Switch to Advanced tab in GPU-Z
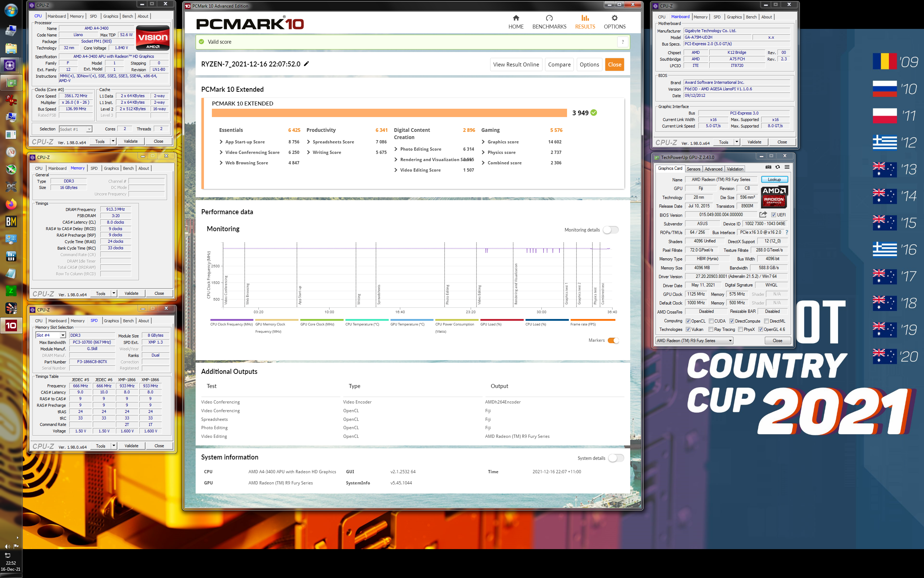Screen dimensions: 924x578 coord(713,169)
